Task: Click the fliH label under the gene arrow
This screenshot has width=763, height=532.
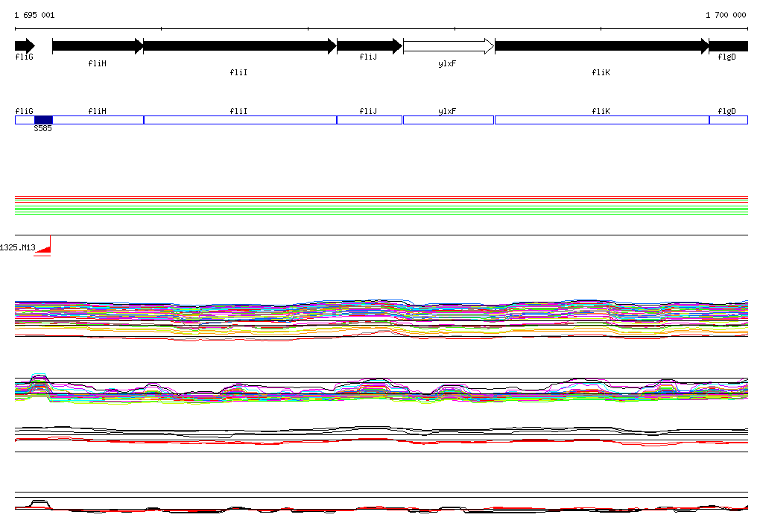Action: pos(98,63)
